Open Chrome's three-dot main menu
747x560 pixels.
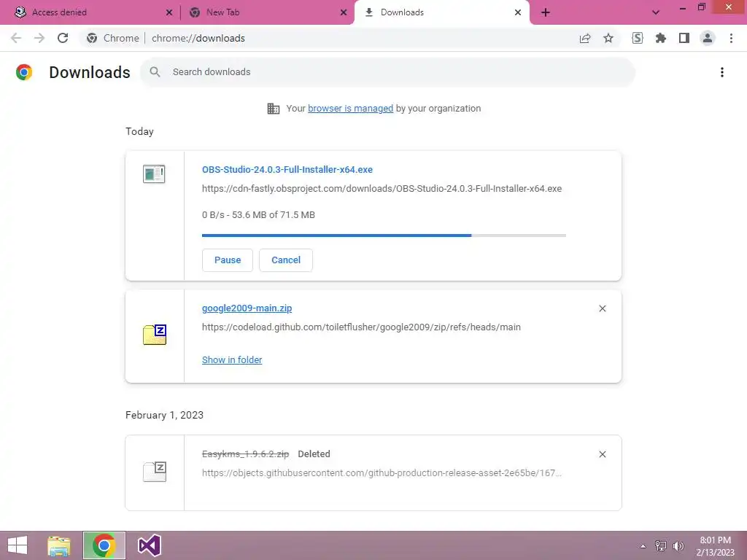[731, 38]
